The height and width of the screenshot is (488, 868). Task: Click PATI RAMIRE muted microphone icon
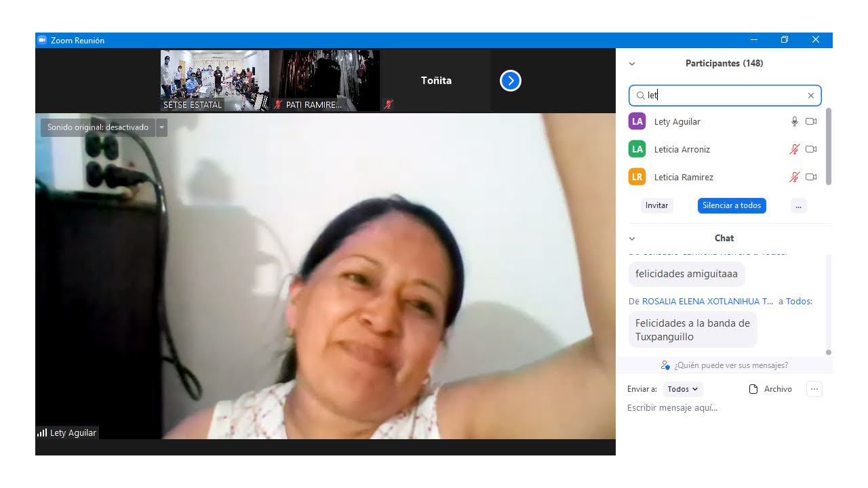pos(278,104)
